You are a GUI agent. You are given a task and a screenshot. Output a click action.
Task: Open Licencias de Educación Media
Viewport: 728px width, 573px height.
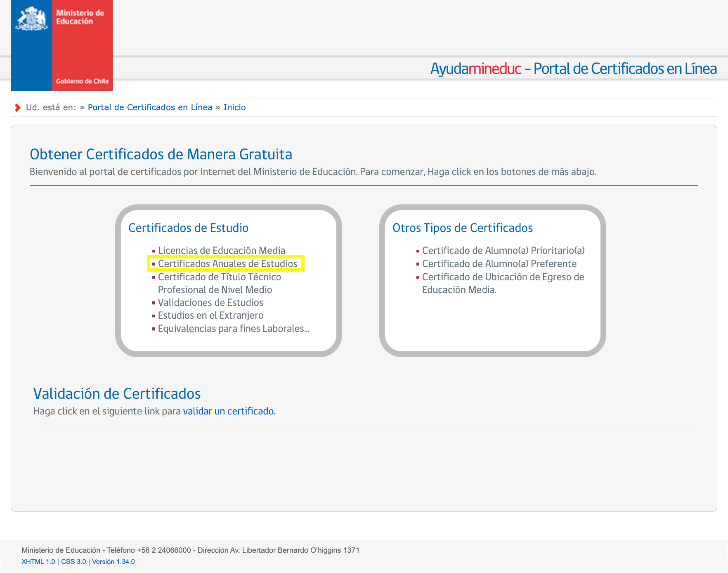221,251
